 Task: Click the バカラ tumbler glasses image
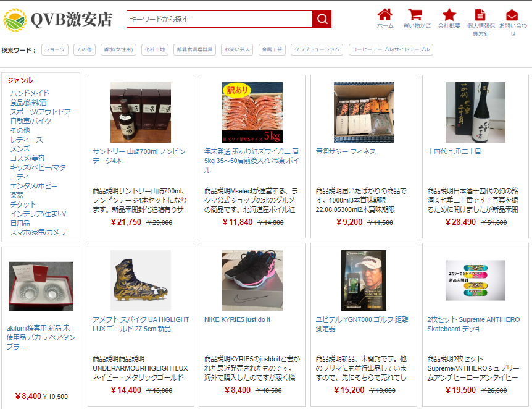coord(41,287)
